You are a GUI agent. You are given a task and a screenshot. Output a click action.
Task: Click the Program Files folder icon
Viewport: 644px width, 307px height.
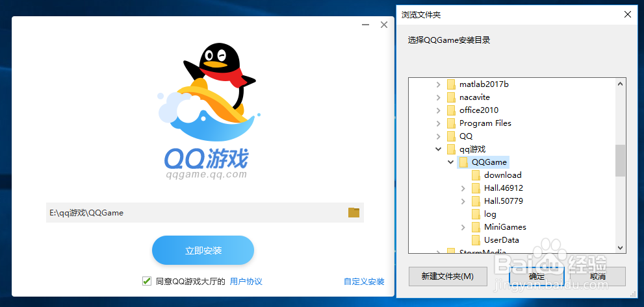[x=451, y=123]
